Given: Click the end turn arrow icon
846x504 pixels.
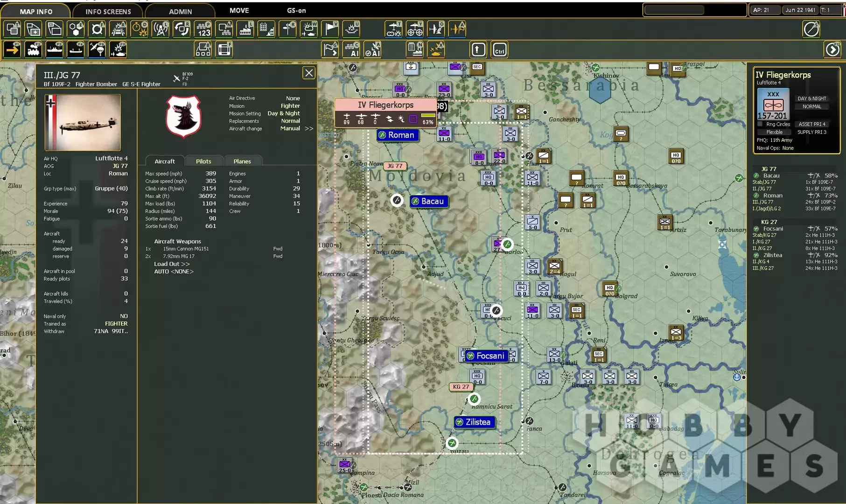Looking at the screenshot, I should [x=832, y=49].
